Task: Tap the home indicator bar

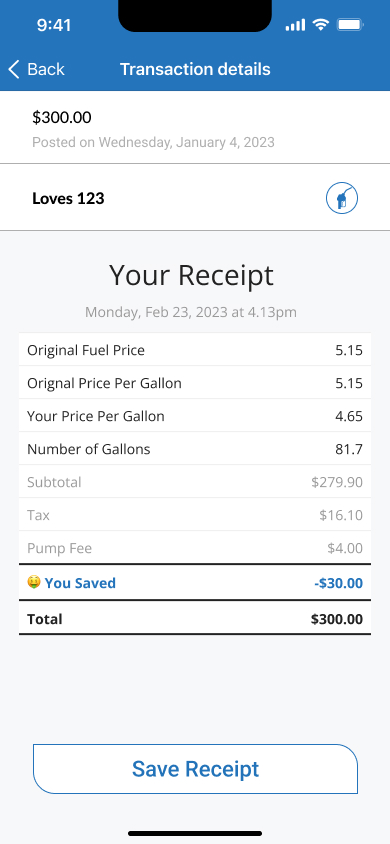Action: point(195,833)
